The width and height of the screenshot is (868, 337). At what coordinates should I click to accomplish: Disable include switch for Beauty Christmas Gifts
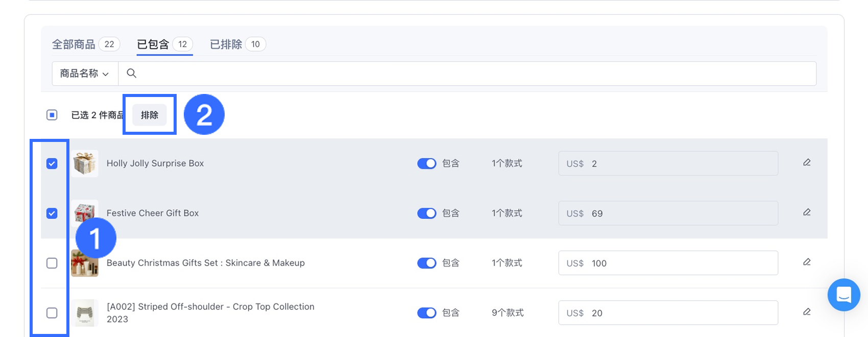(x=426, y=263)
